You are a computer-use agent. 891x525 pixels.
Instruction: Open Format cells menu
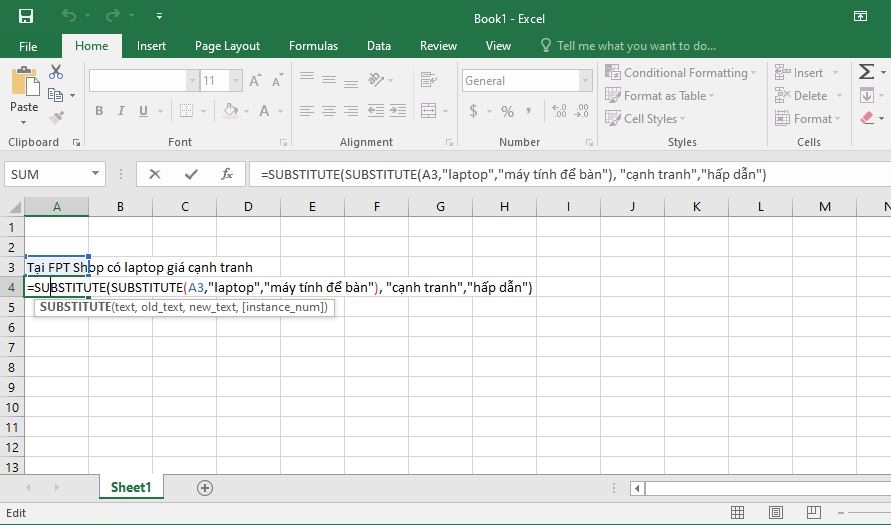tap(808, 119)
